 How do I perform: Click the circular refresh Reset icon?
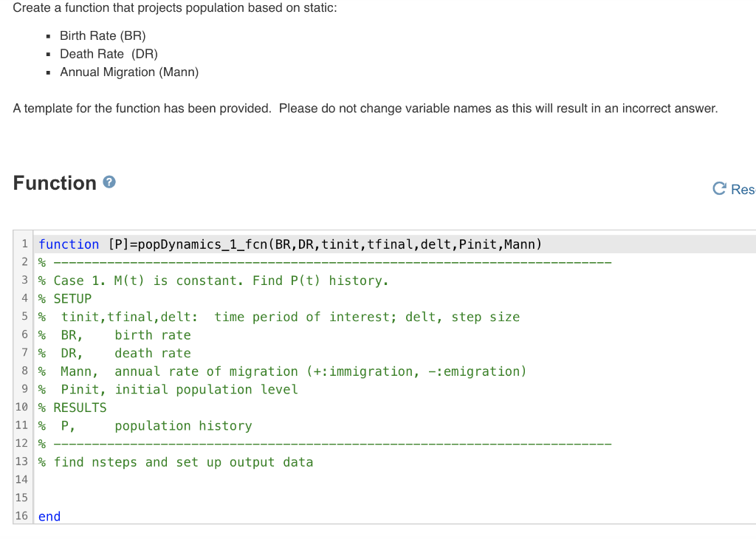pyautogui.click(x=719, y=189)
